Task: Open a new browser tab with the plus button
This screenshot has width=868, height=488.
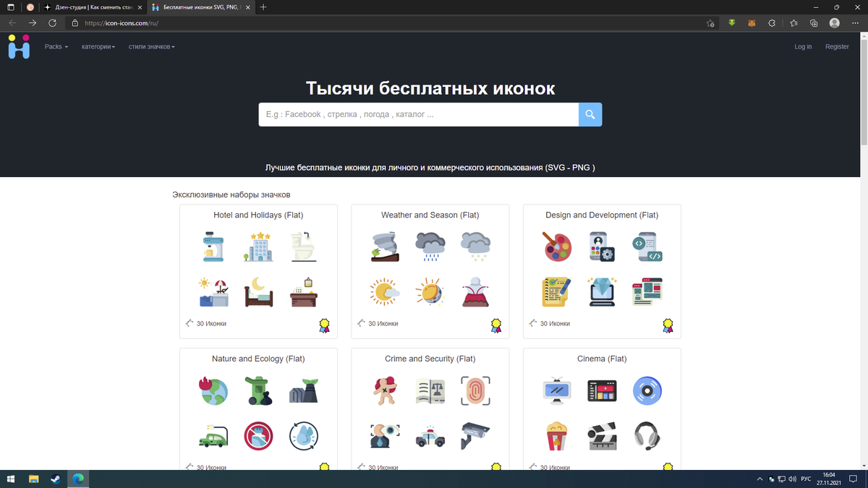Action: tap(263, 7)
